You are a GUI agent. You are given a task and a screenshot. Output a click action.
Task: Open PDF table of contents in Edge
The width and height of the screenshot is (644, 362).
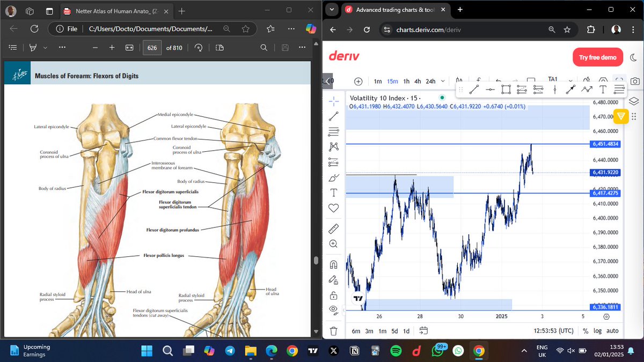tap(13, 48)
